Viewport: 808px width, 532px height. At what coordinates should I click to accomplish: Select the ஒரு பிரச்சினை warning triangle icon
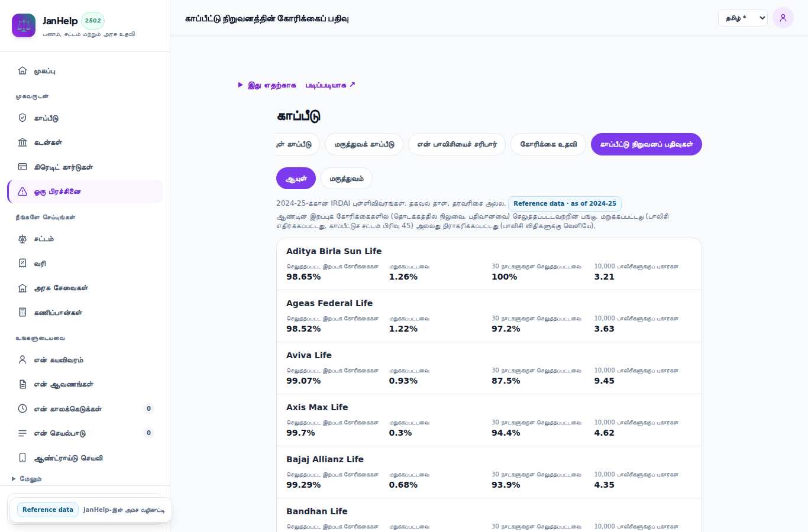pyautogui.click(x=22, y=192)
